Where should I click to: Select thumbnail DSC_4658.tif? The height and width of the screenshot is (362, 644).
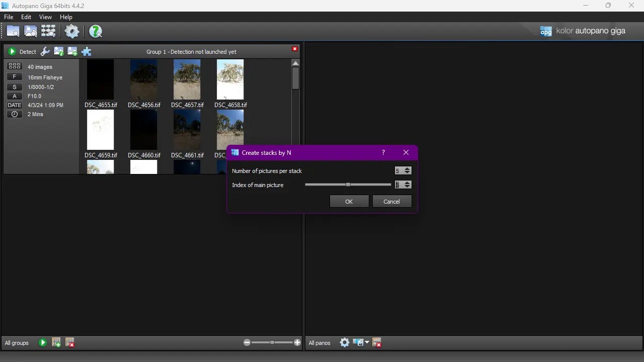230,79
